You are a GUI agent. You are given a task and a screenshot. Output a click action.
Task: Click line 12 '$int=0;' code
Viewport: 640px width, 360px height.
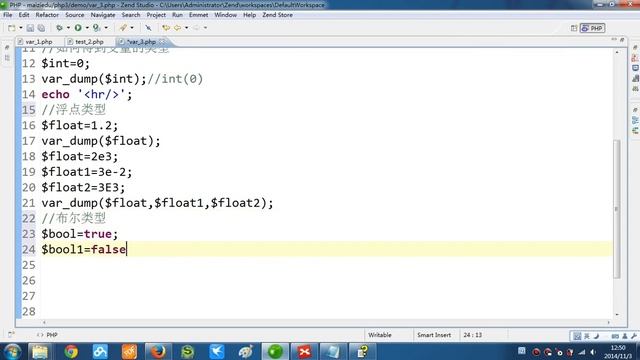(x=65, y=63)
